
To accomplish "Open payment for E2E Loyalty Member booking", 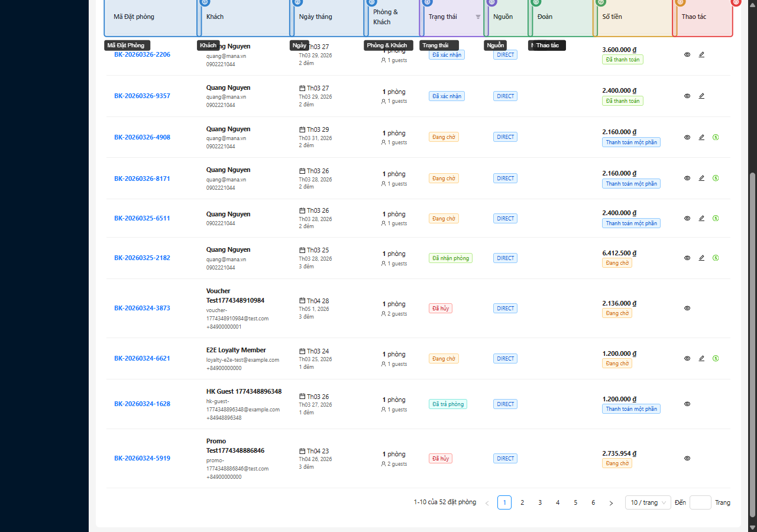I will [716, 358].
